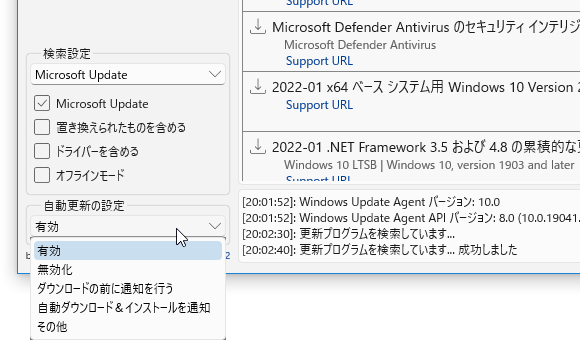Image resolution: width=580 pixels, height=360 pixels.
Task: Enable ドライバーを含める checkbox
Action: coord(42,151)
